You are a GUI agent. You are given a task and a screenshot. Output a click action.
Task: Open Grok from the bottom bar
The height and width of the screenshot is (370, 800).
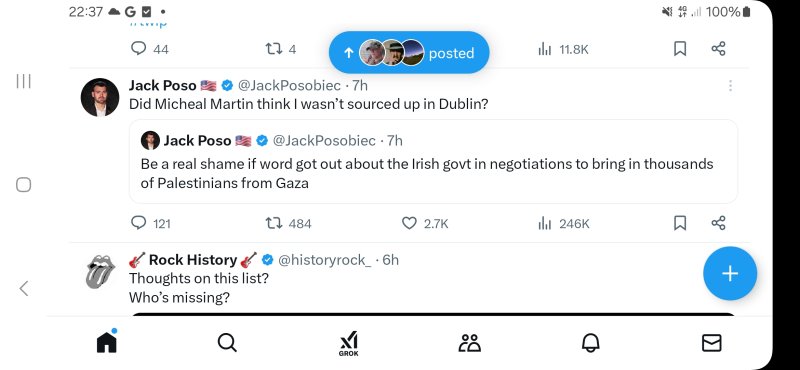[x=349, y=343]
